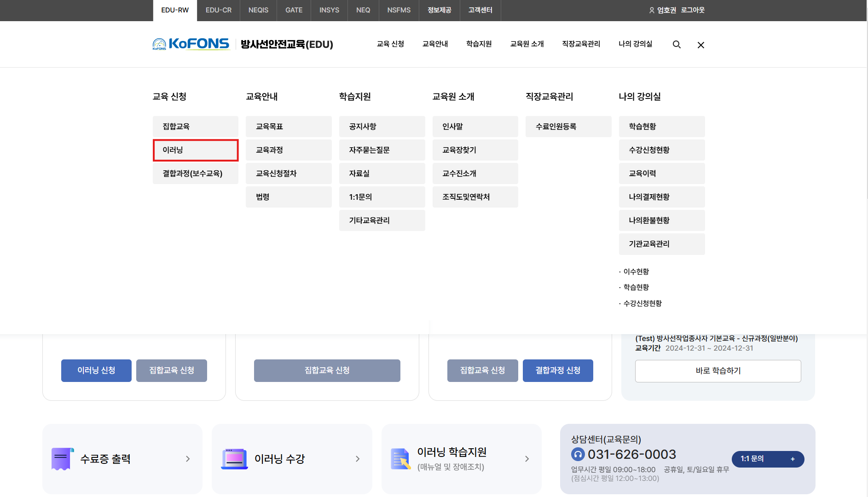Expand the 1:1 문의 plus button
This screenshot has width=868, height=497.
tap(793, 459)
